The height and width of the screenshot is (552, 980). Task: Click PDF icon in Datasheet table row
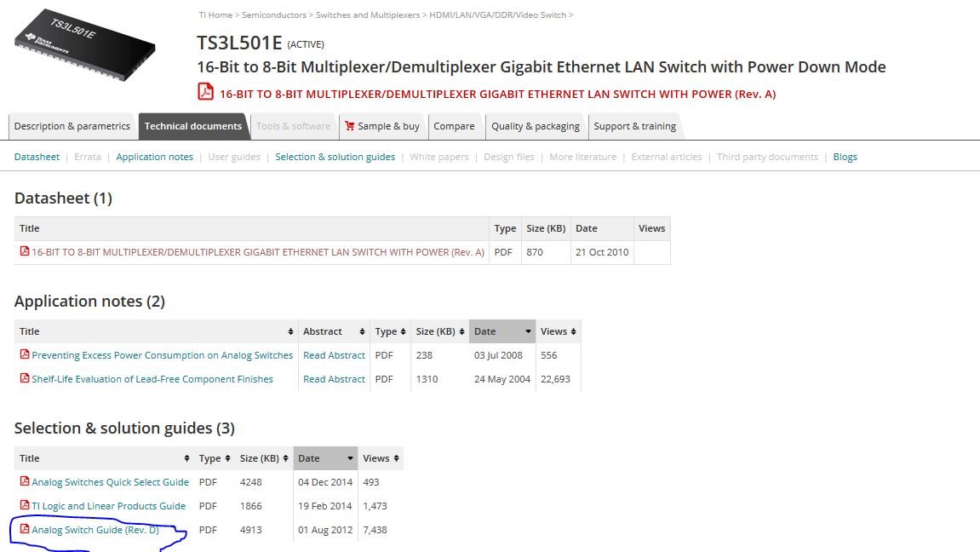click(25, 250)
